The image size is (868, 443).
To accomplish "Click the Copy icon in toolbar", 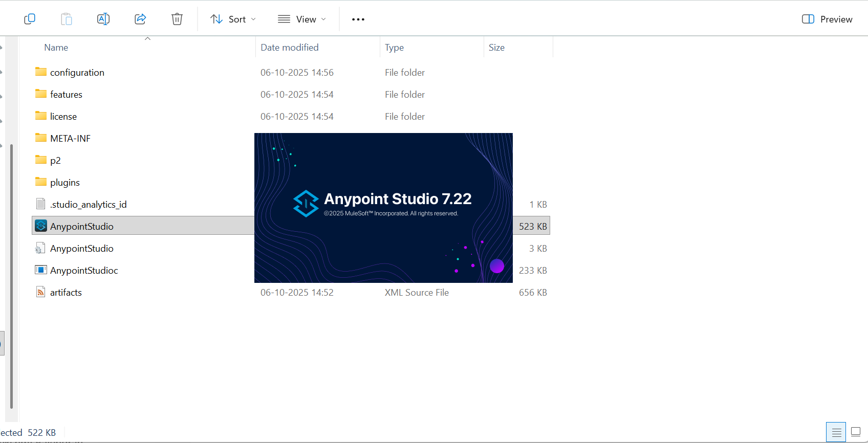I will (30, 19).
